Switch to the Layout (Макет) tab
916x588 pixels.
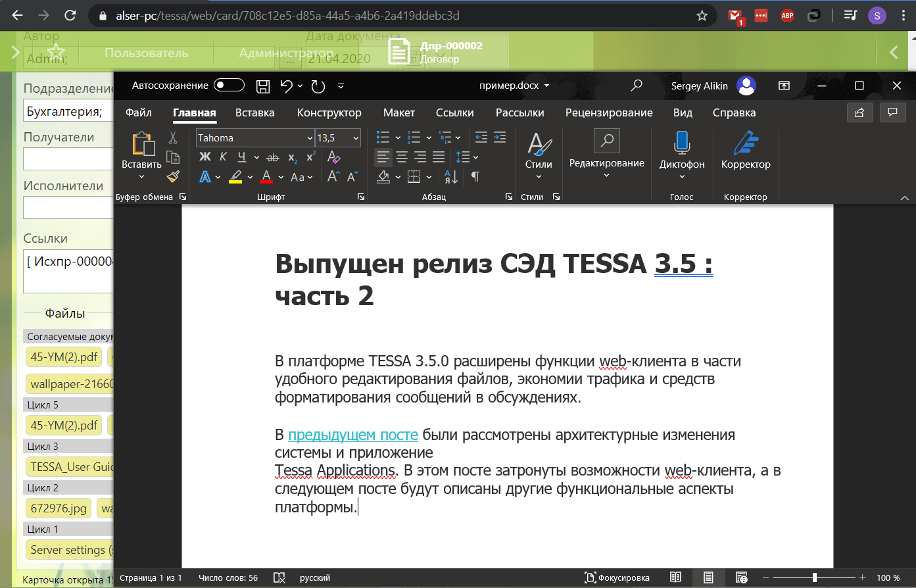pyautogui.click(x=398, y=112)
